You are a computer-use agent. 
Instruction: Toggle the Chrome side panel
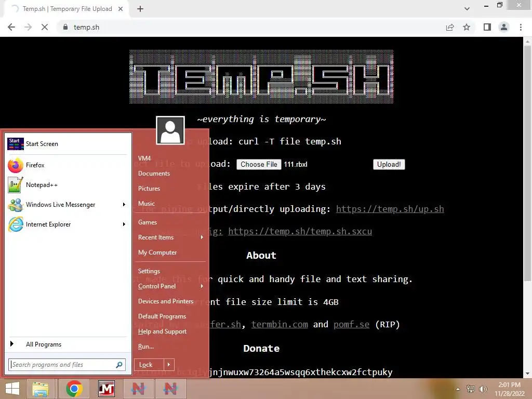487,27
